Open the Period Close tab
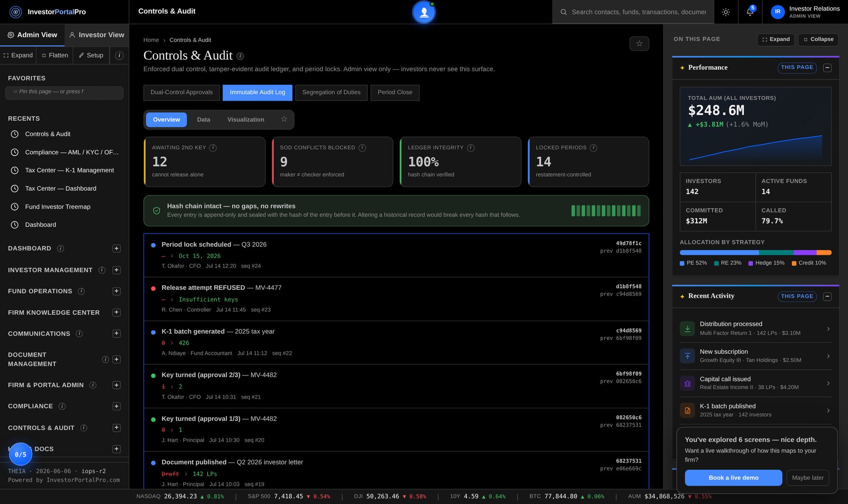The image size is (848, 504). point(395,92)
